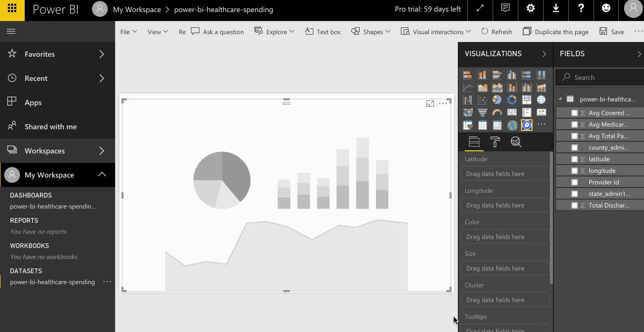
Task: Select the gauge visualization icon
Action: [497, 112]
